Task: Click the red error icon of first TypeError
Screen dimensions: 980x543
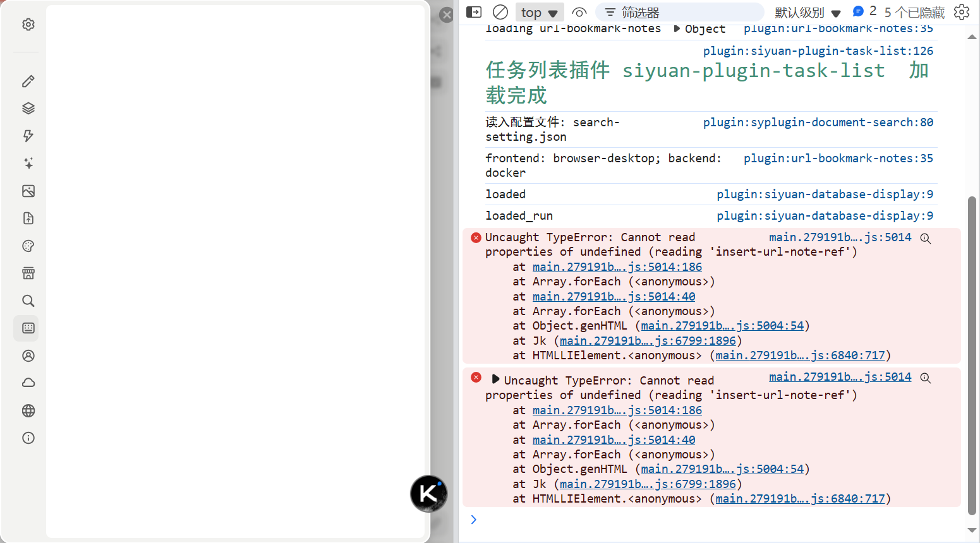Action: click(476, 237)
